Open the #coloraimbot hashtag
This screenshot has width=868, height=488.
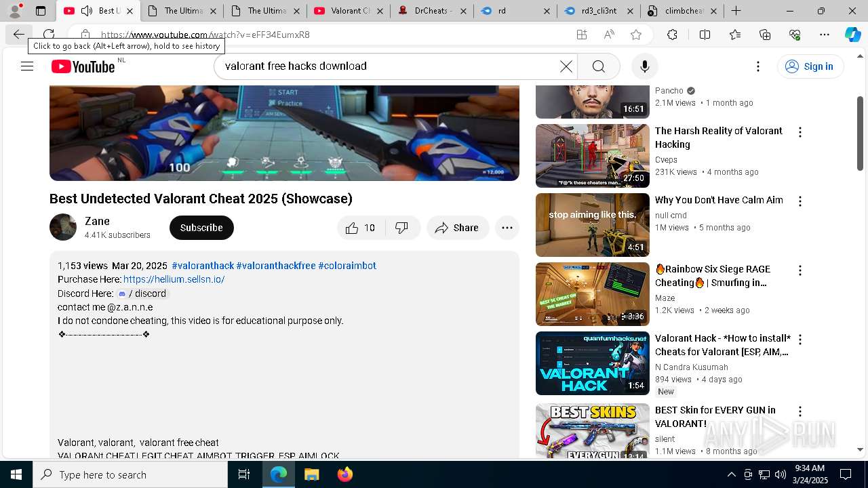[x=347, y=266]
